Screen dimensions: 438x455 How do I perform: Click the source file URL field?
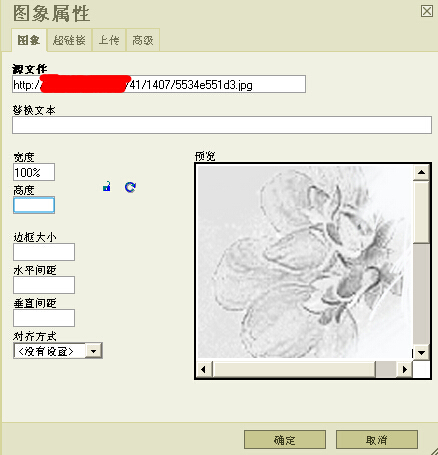click(159, 84)
